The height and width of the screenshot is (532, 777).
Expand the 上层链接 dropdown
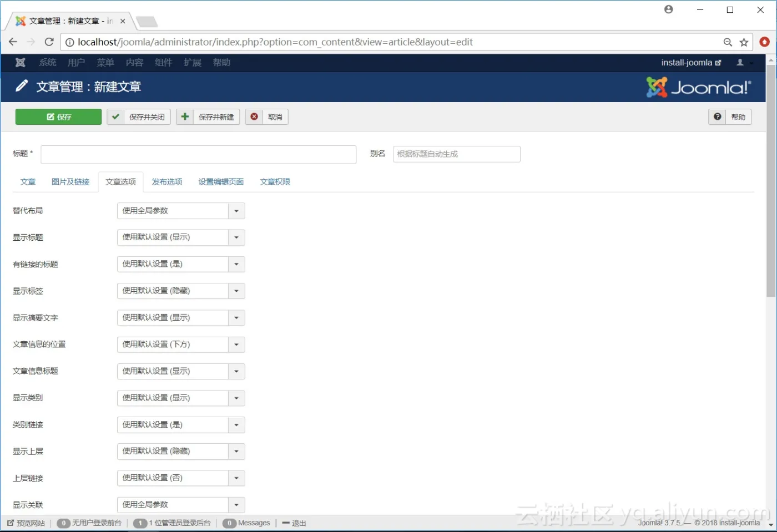[181, 478]
